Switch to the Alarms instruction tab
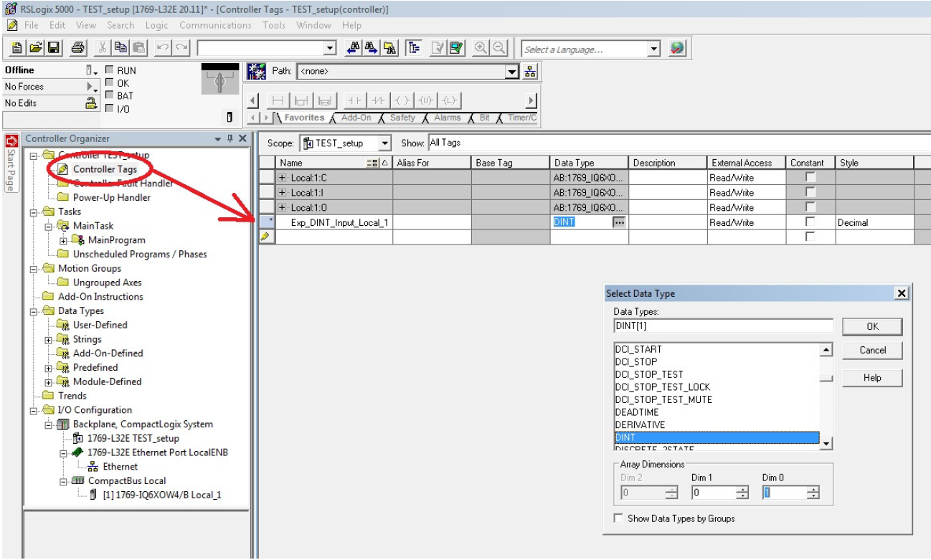The height and width of the screenshot is (560, 931). click(x=448, y=118)
